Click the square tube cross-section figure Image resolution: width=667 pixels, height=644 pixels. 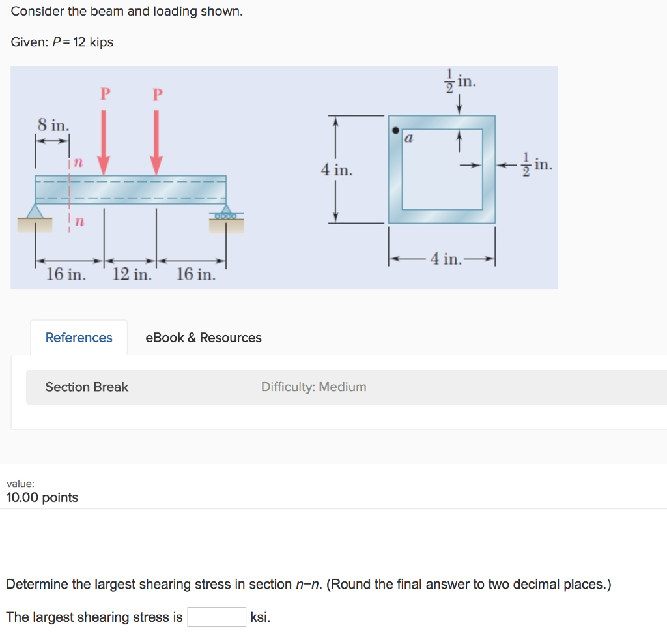[443, 169]
